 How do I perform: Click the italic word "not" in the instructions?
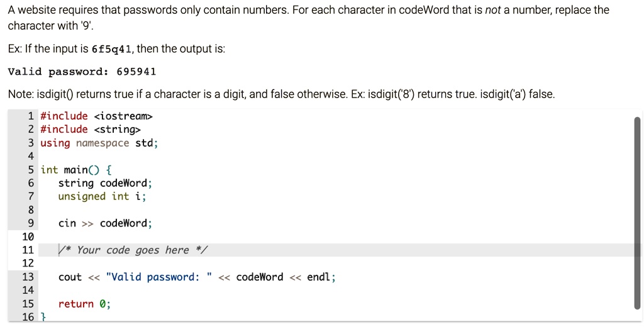pos(492,10)
